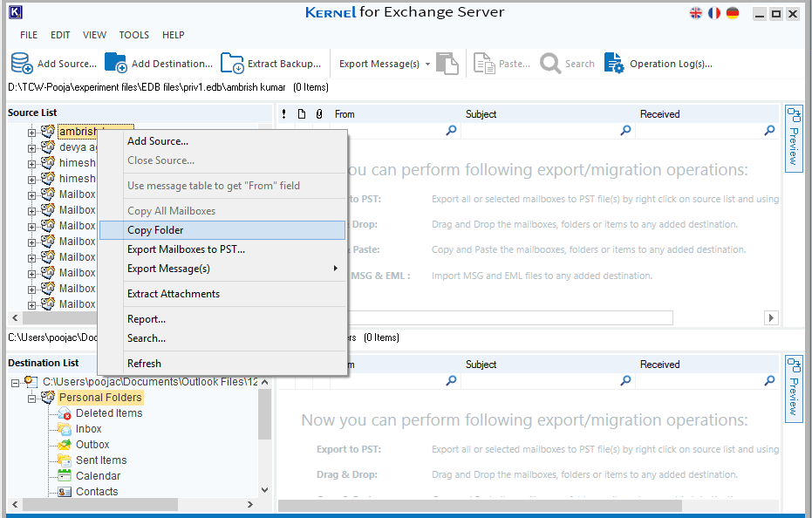Click the Extract Backup folder icon

click(x=232, y=63)
